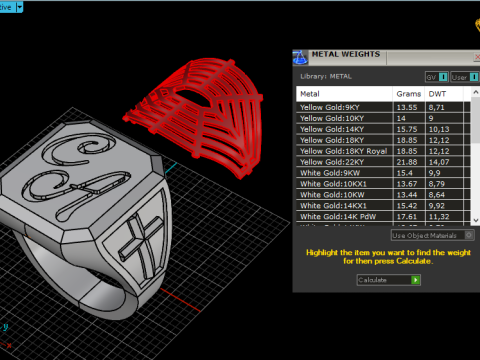This screenshot has width=480, height=360.
Task: Sort by the DWT column header
Action: (444, 94)
